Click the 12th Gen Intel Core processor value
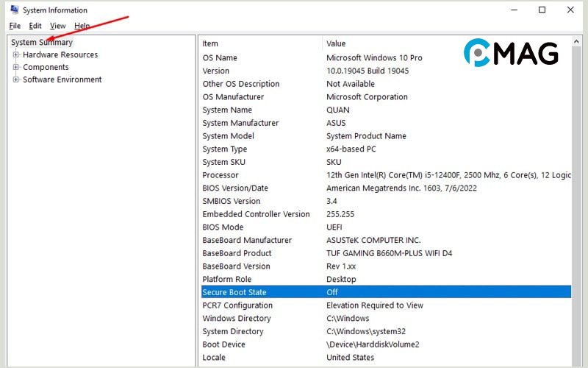Viewport: 588px width, 368px height. 448,175
